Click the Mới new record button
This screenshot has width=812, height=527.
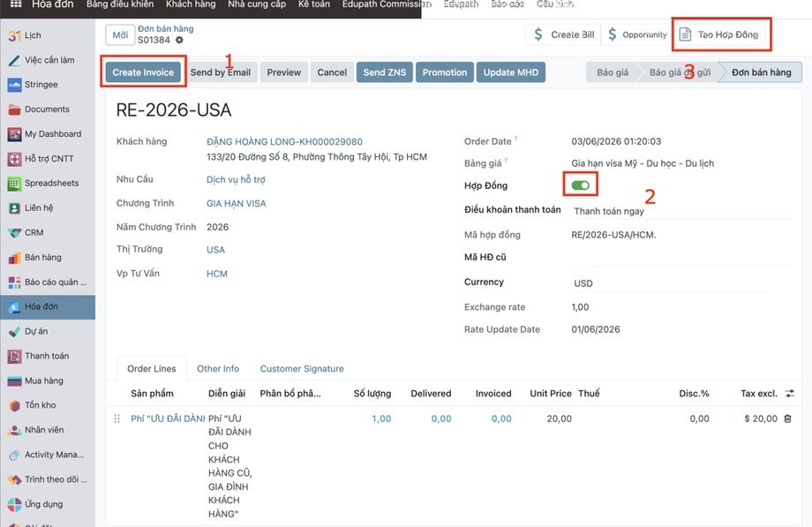[x=120, y=35]
